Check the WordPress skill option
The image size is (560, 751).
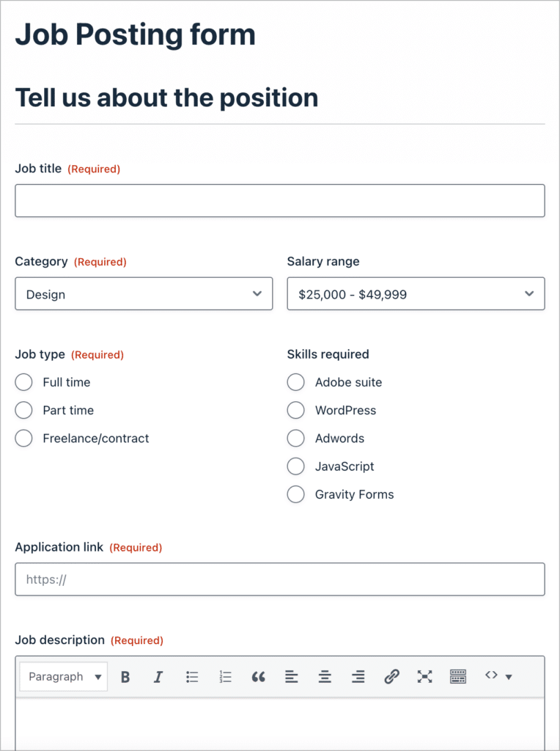296,411
